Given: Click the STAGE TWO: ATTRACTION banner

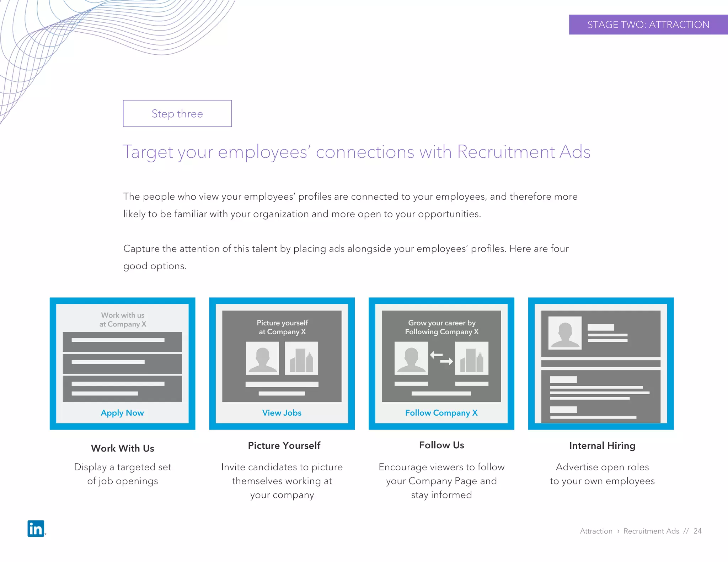Looking at the screenshot, I should coord(648,25).
